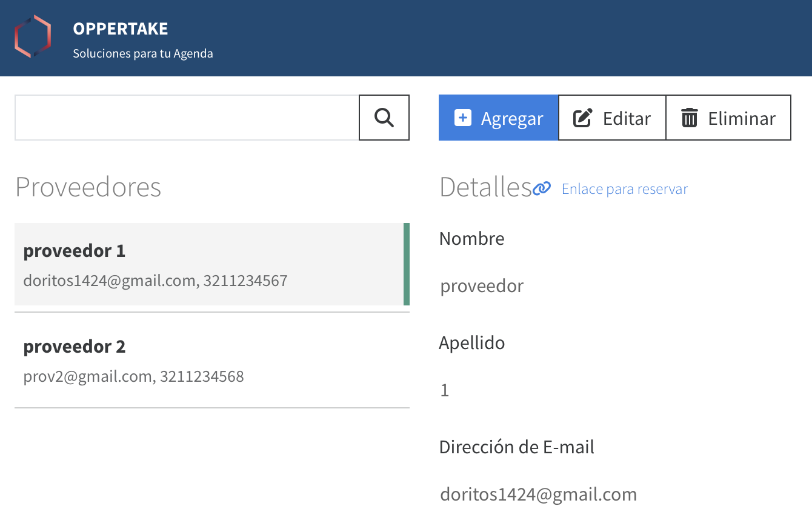
Task: Click the email value under Dirección de E-mail
Action: (538, 494)
